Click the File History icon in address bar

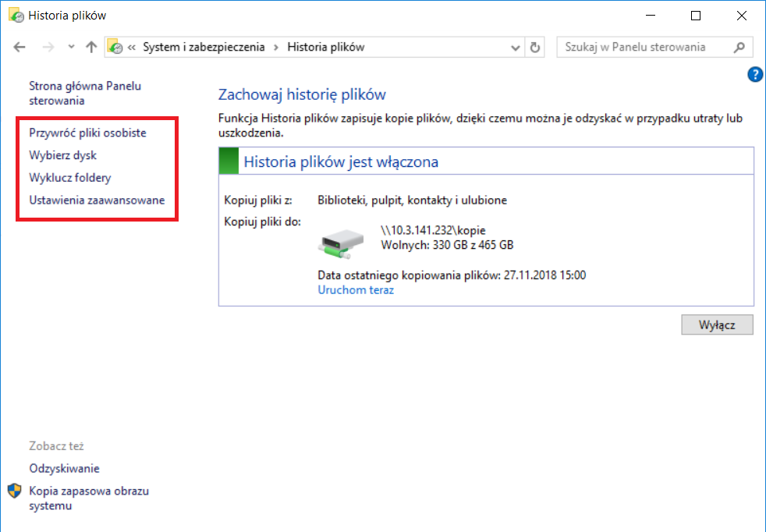click(x=115, y=47)
